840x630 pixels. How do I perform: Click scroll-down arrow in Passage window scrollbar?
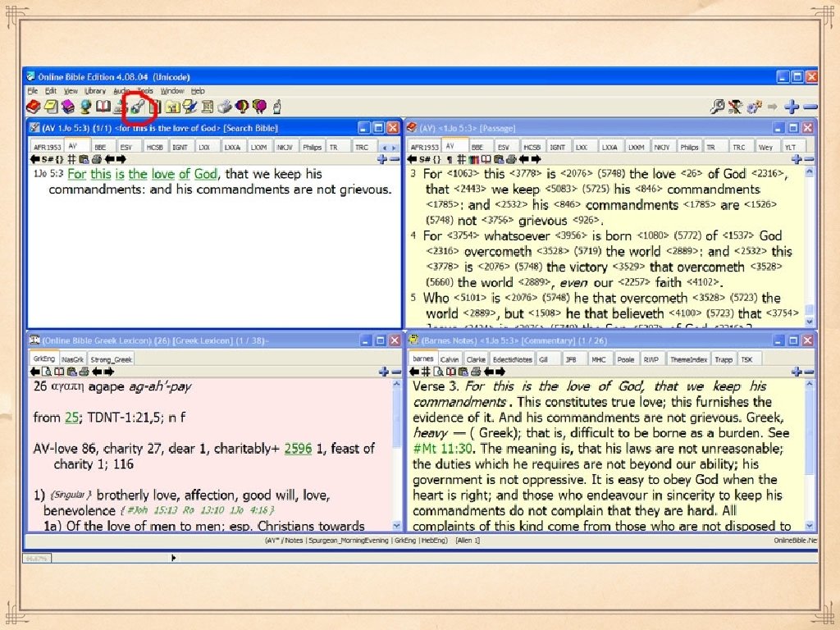(x=810, y=322)
